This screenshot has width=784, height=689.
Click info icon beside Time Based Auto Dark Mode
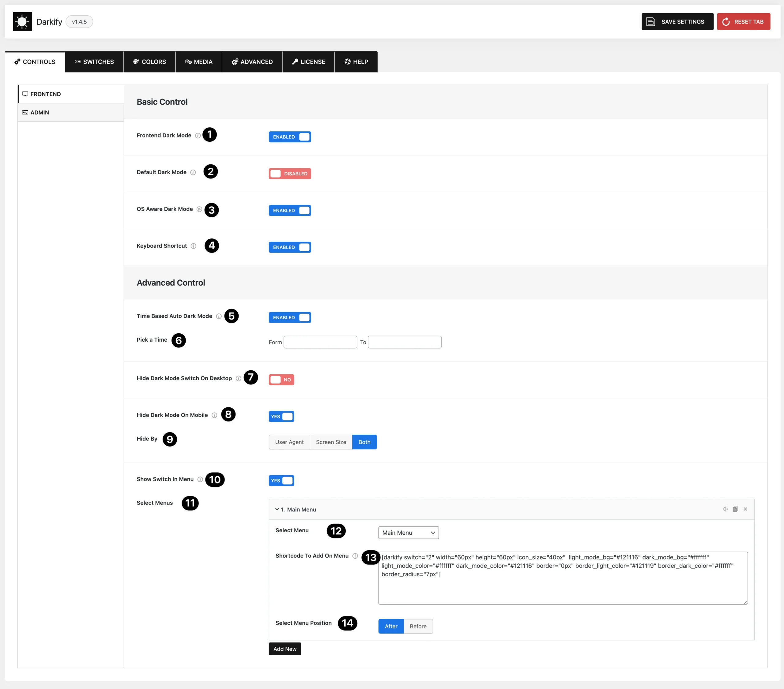pyautogui.click(x=219, y=316)
